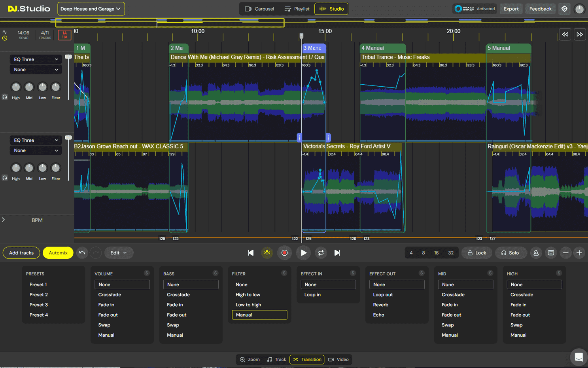Open the EQ Three effect selector

pyautogui.click(x=36, y=59)
